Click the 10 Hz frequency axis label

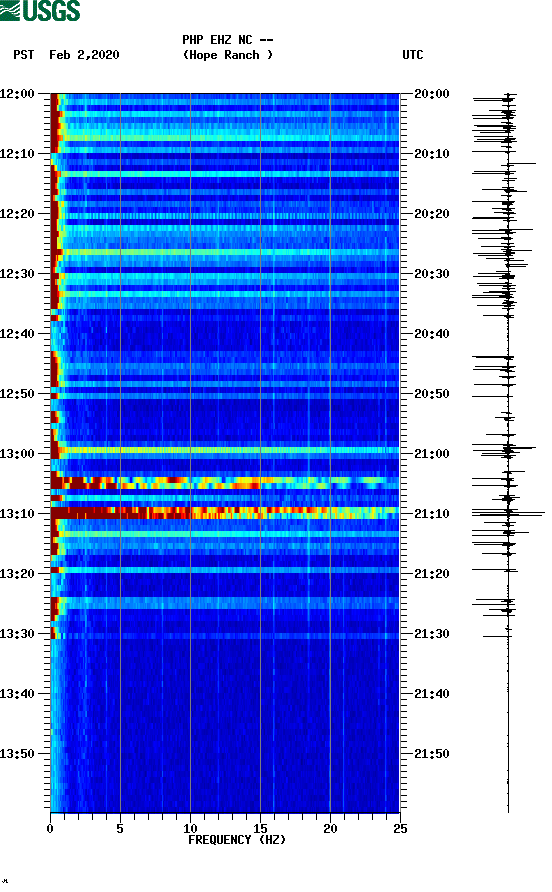190,828
